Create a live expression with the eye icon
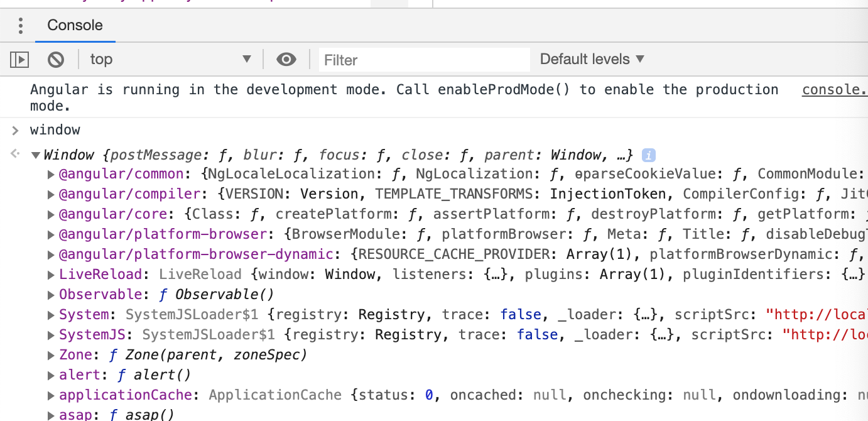This screenshot has width=868, height=421. [286, 60]
